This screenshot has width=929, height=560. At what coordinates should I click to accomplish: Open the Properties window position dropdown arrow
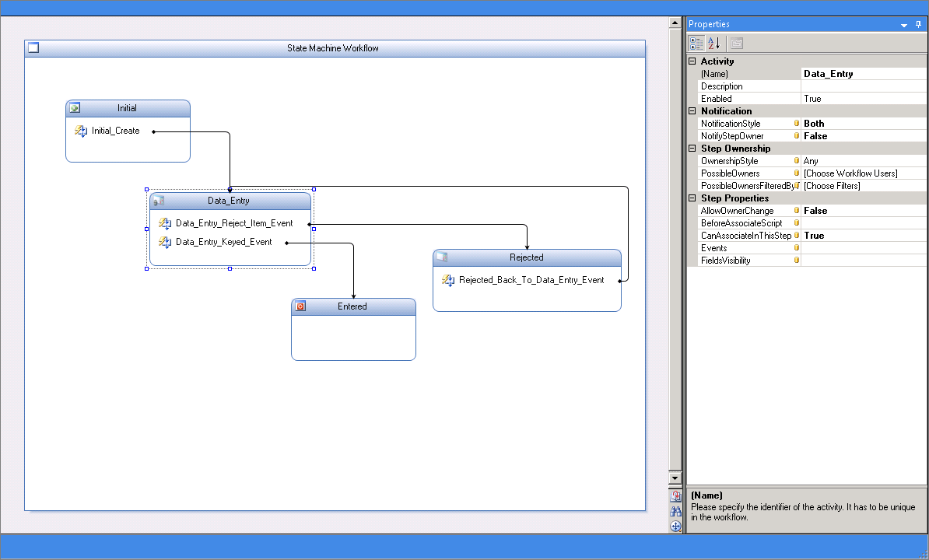point(904,25)
